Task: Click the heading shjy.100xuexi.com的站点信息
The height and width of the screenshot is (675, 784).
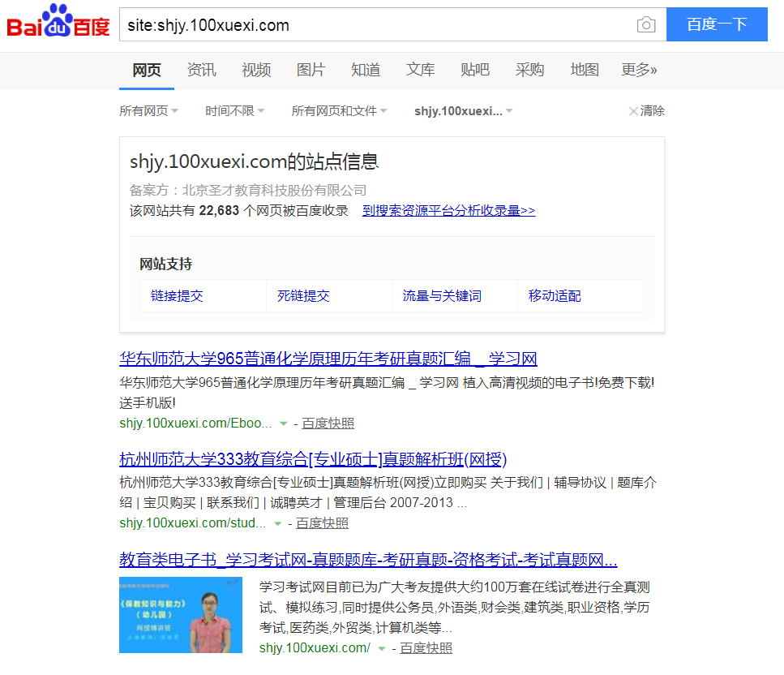Action: tap(254, 161)
